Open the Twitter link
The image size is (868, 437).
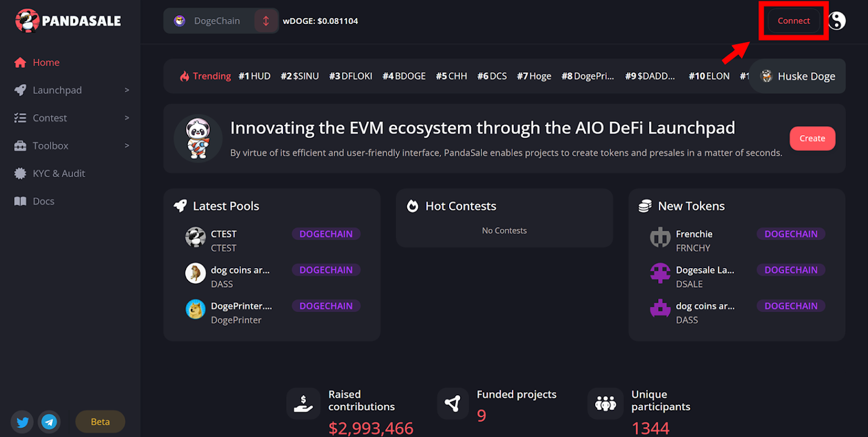(x=22, y=422)
